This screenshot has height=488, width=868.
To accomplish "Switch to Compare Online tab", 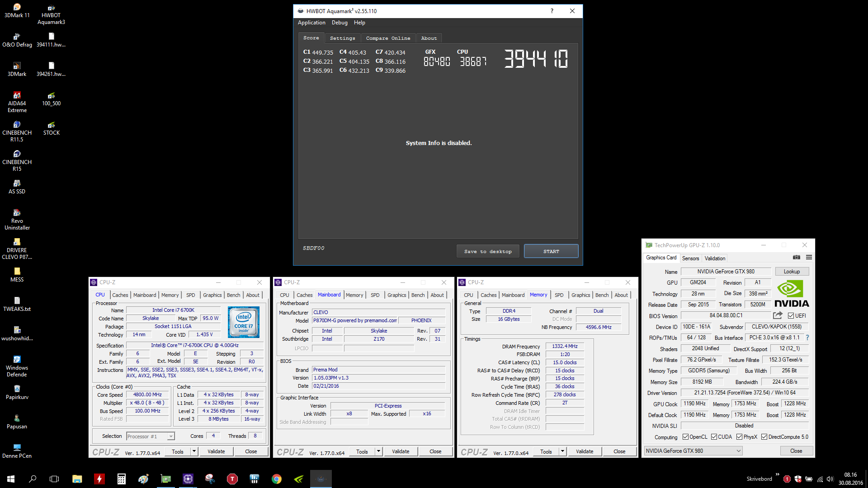I will [x=388, y=38].
